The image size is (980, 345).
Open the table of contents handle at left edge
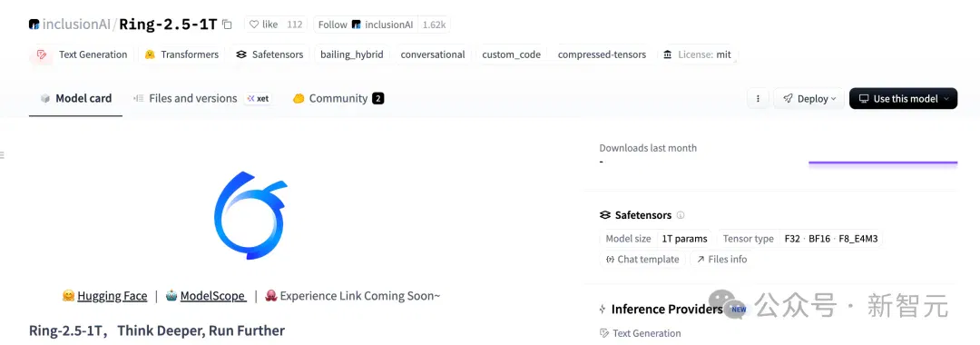[3, 154]
